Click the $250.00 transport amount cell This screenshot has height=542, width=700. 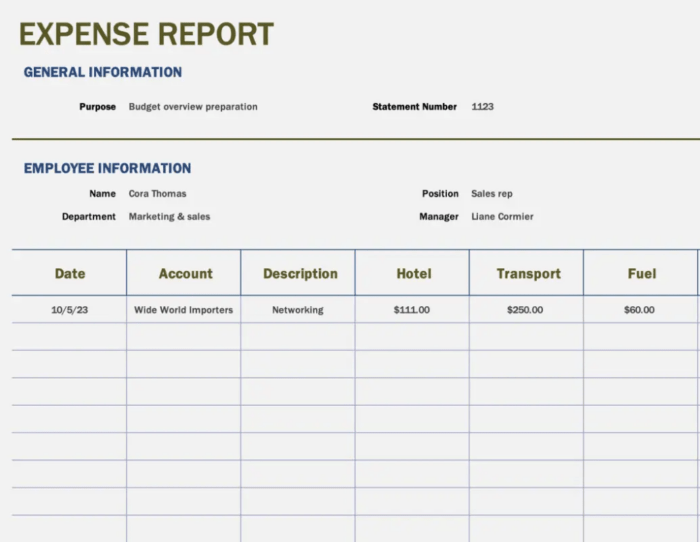[525, 310]
